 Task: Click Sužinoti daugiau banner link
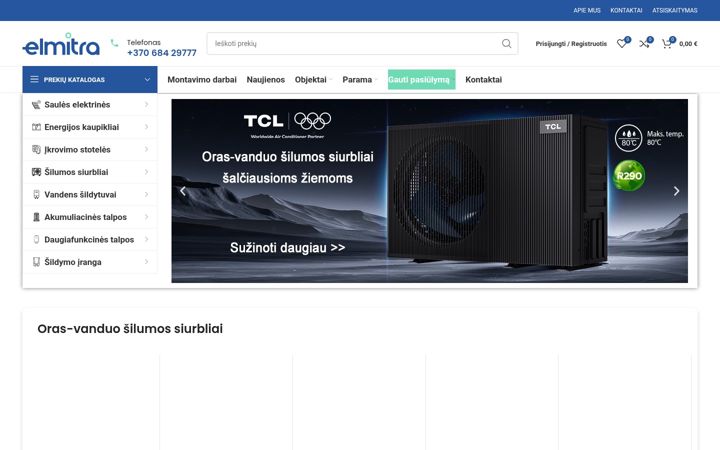287,248
